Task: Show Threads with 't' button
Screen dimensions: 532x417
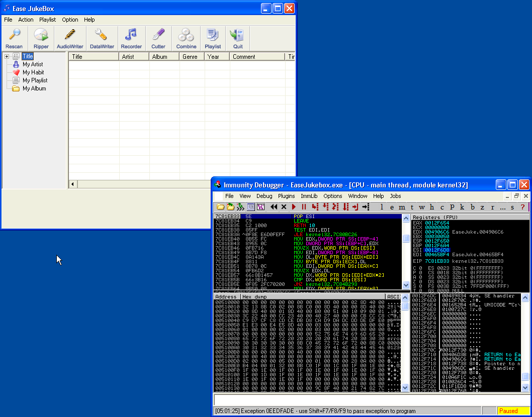Action: (412, 207)
